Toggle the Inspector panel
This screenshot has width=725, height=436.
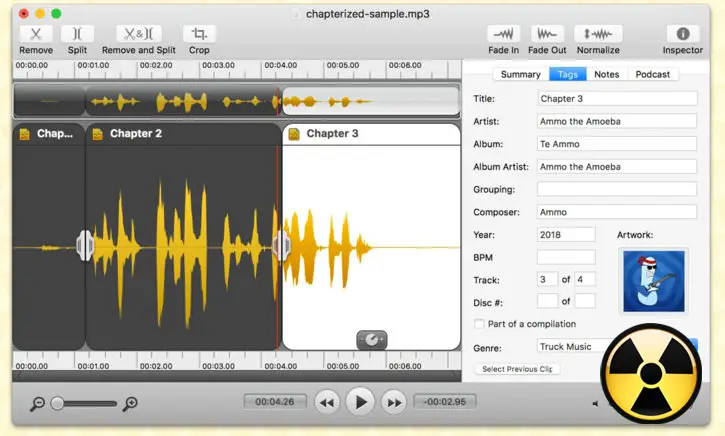coord(682,34)
